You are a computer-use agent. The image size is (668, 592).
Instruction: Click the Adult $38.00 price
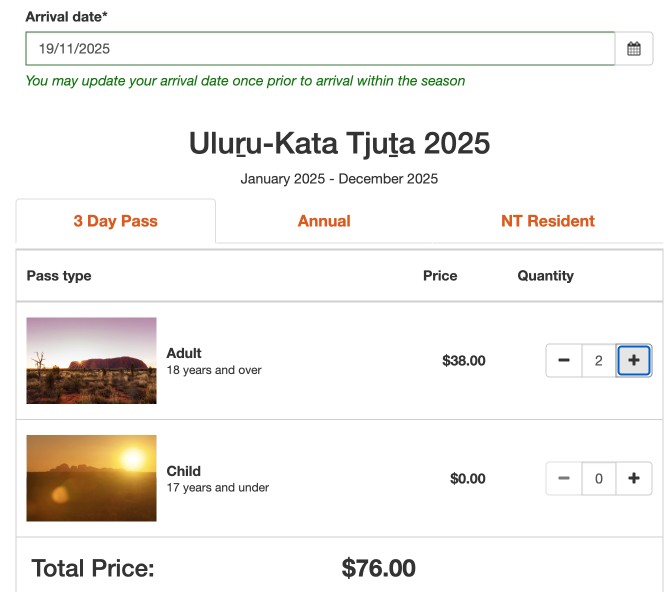point(463,361)
